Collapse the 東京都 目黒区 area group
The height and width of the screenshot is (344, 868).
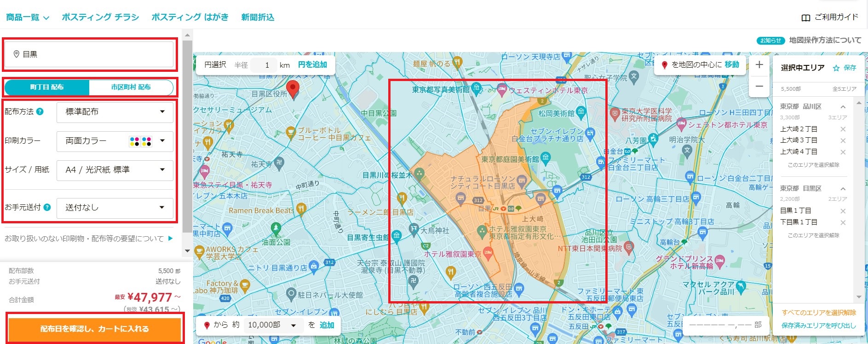(x=843, y=189)
